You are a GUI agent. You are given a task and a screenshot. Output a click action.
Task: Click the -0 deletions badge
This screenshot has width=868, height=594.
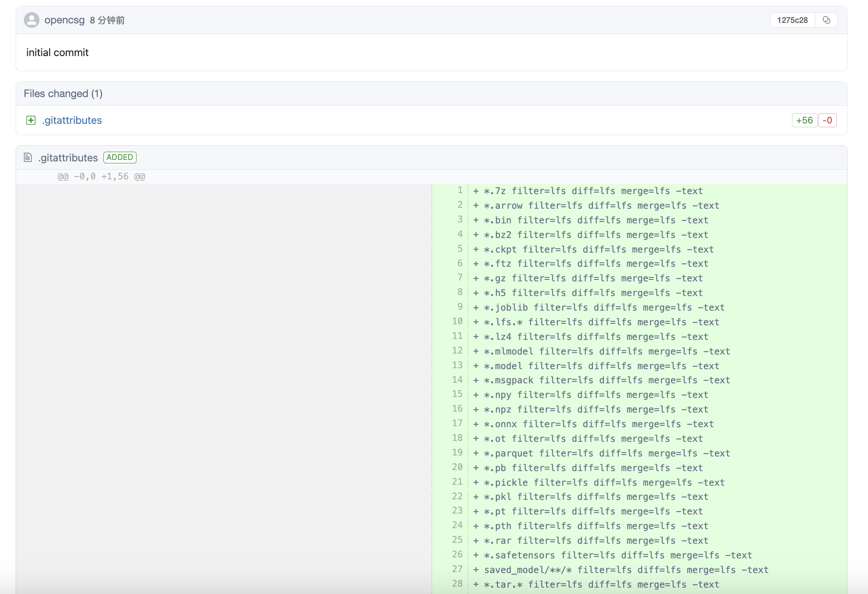(x=828, y=120)
